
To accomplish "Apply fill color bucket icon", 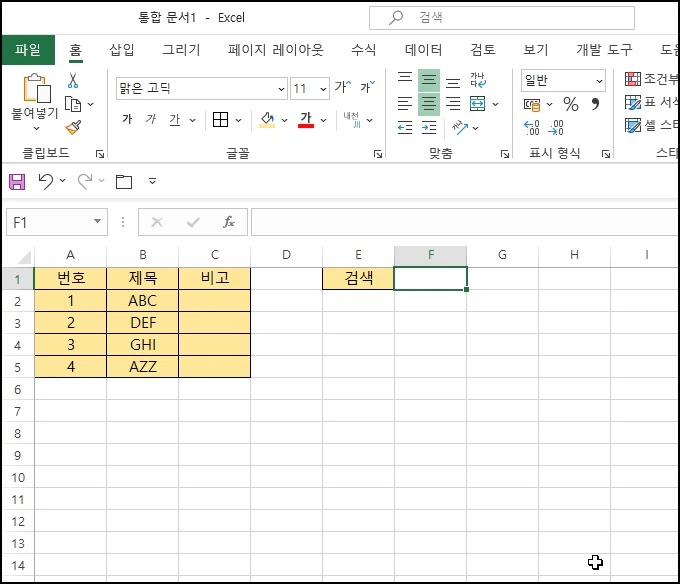I will click(267, 119).
